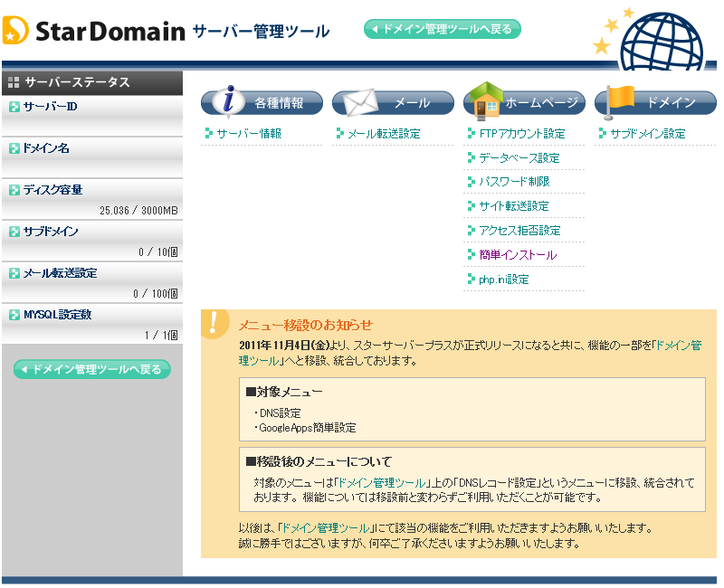Screen dimensions: 724x588
Task: Expand the サブドメイン status row
Action: click(14, 232)
